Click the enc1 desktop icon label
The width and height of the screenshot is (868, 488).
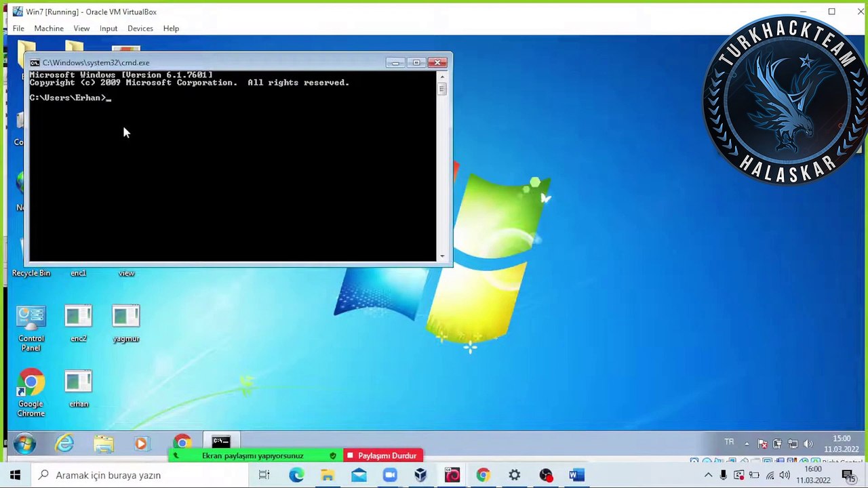pos(79,273)
